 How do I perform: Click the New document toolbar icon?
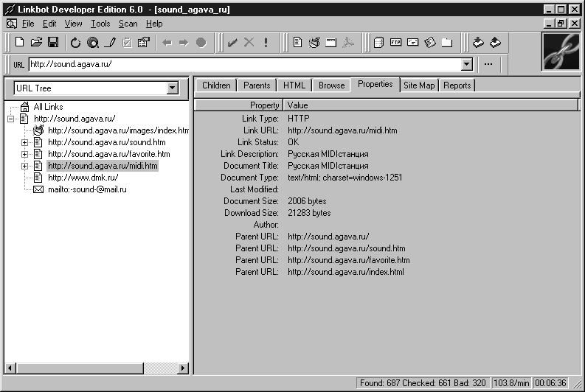pyautogui.click(x=20, y=42)
